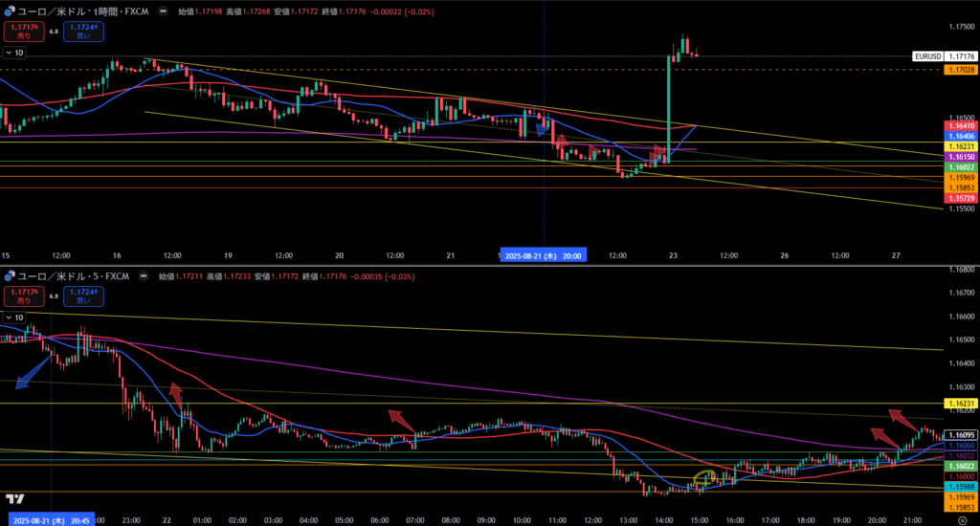980x526 pixels.
Task: Select the orange 1.15969 label on the 1-hour axis
Action: 961,178
